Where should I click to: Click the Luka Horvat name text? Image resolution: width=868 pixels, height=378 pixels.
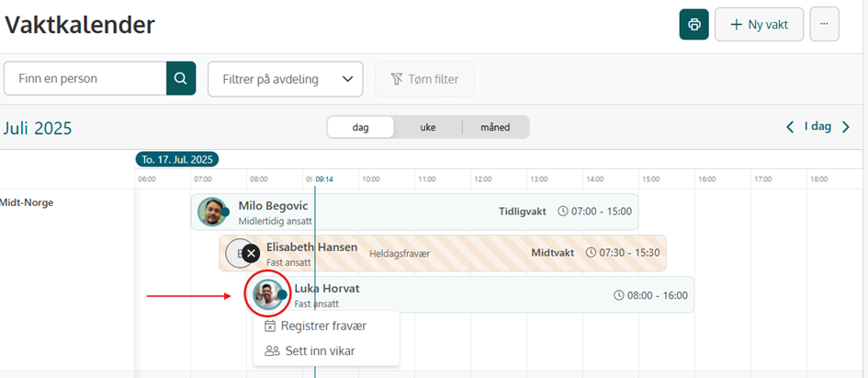327,288
